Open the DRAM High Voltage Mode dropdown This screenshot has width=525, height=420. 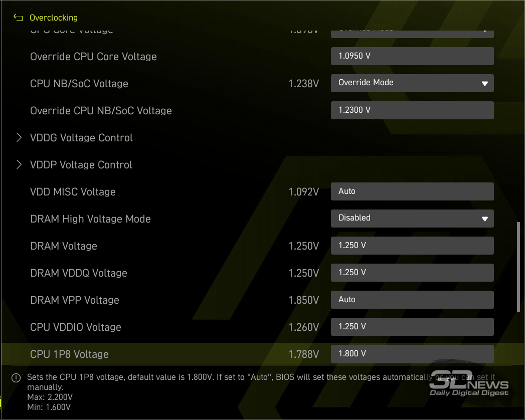[412, 218]
